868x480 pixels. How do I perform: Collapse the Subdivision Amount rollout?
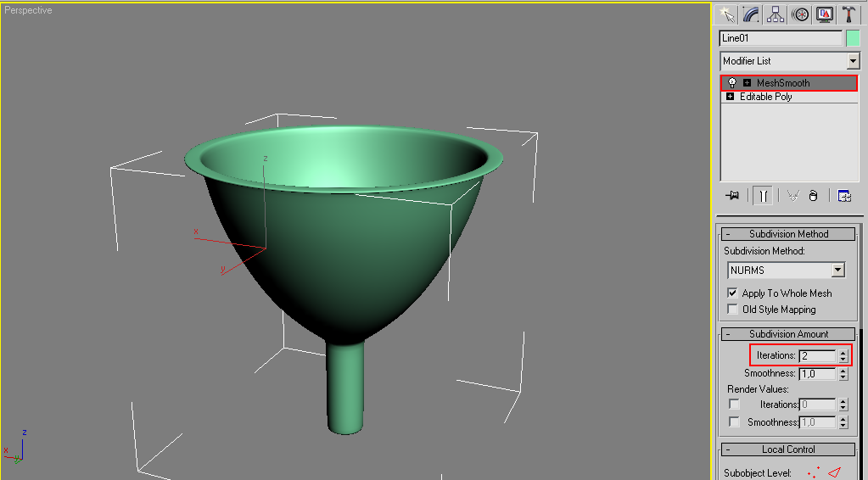tap(788, 334)
